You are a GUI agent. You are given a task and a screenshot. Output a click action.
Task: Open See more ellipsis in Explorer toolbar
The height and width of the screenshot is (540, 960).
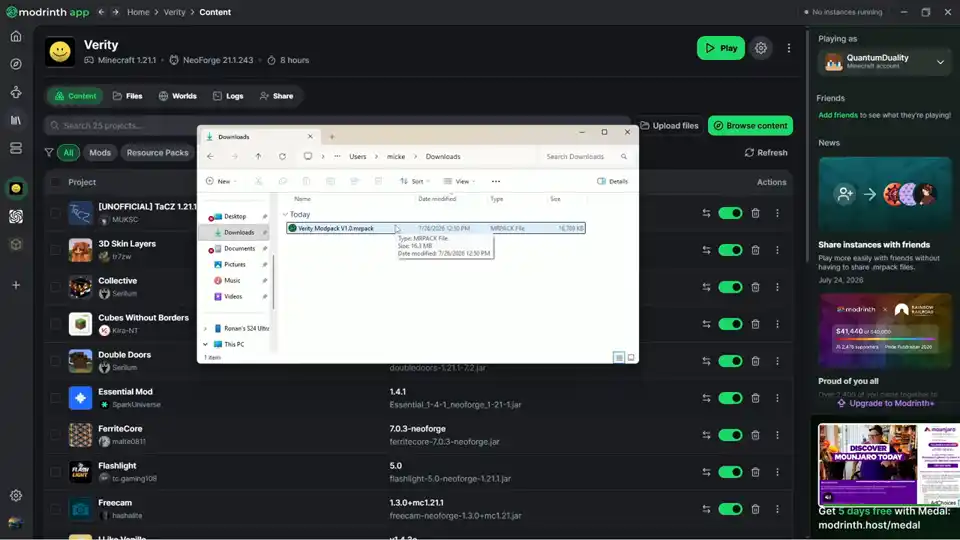496,181
